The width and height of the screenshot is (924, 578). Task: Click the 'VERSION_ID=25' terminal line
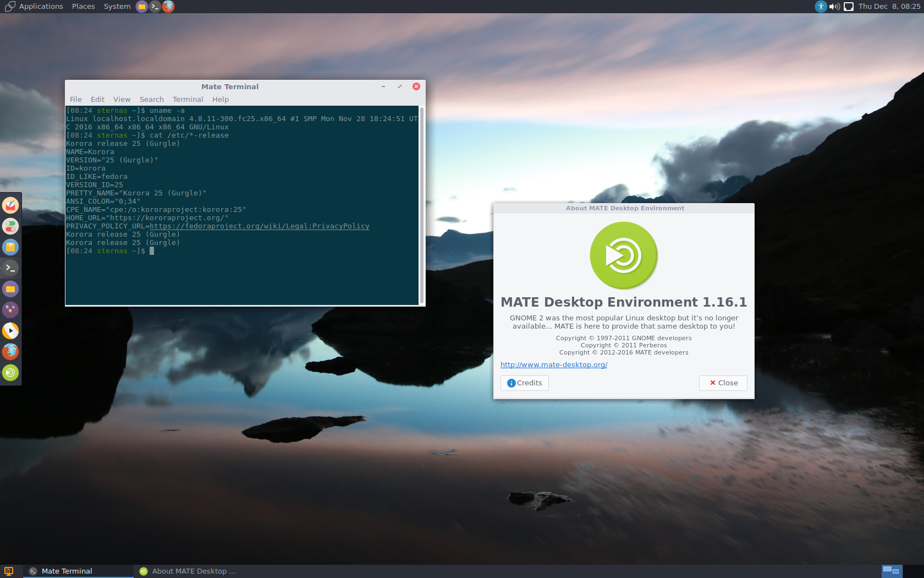tap(95, 185)
